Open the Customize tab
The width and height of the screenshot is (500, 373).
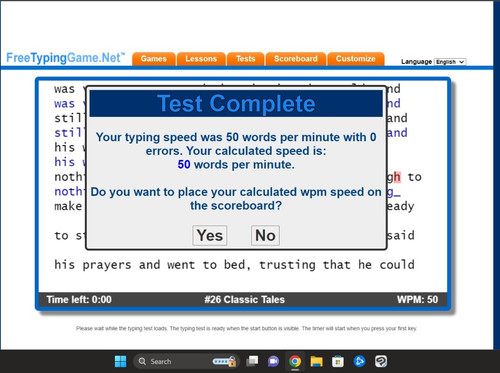coord(356,59)
